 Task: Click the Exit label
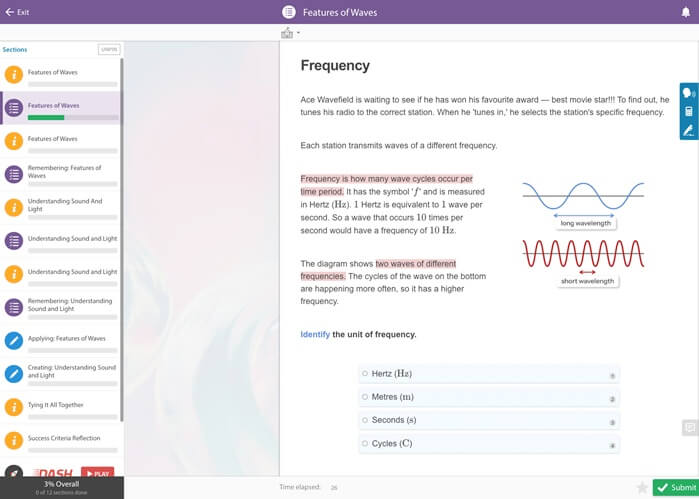tap(23, 12)
